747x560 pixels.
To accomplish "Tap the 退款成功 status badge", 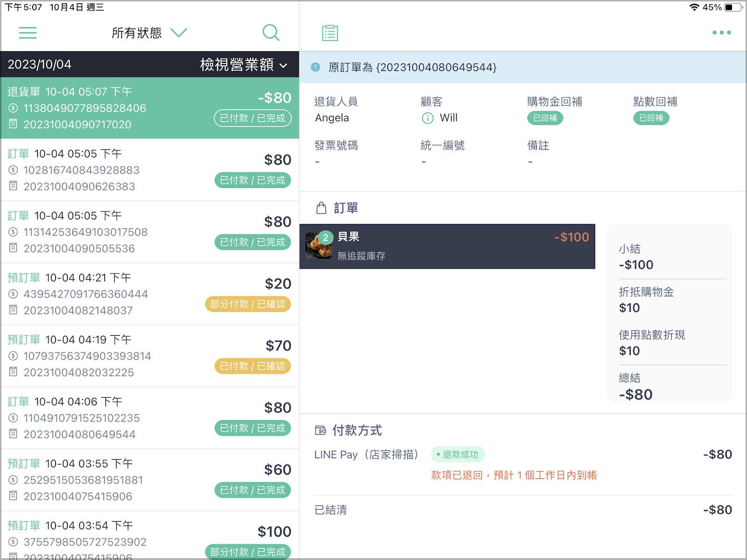I will tap(458, 455).
